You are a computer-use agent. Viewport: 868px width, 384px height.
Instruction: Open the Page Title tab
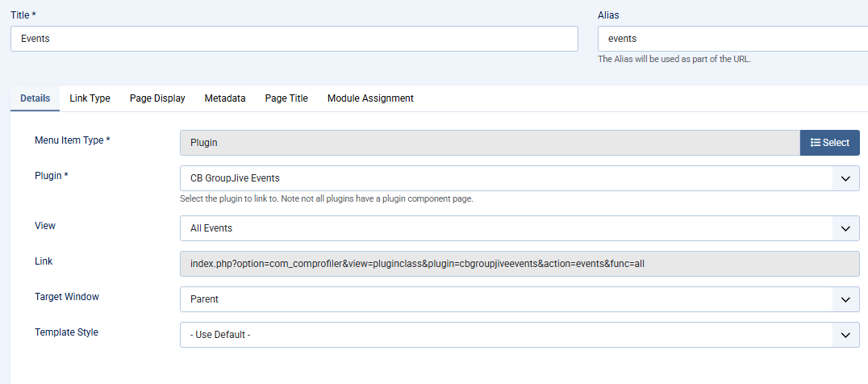(x=286, y=98)
